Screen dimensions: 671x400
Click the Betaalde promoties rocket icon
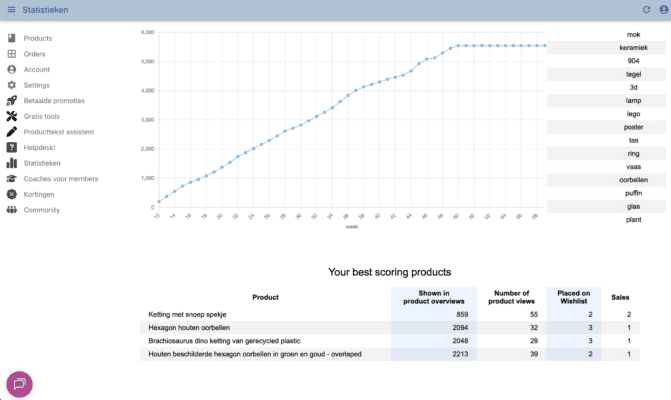(12, 101)
